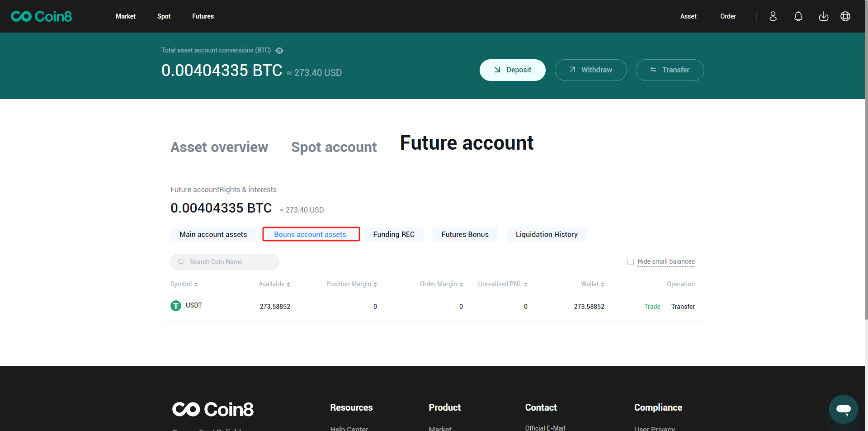Image resolution: width=868 pixels, height=431 pixels.
Task: Type in Search Coin Name field
Action: pos(231,262)
